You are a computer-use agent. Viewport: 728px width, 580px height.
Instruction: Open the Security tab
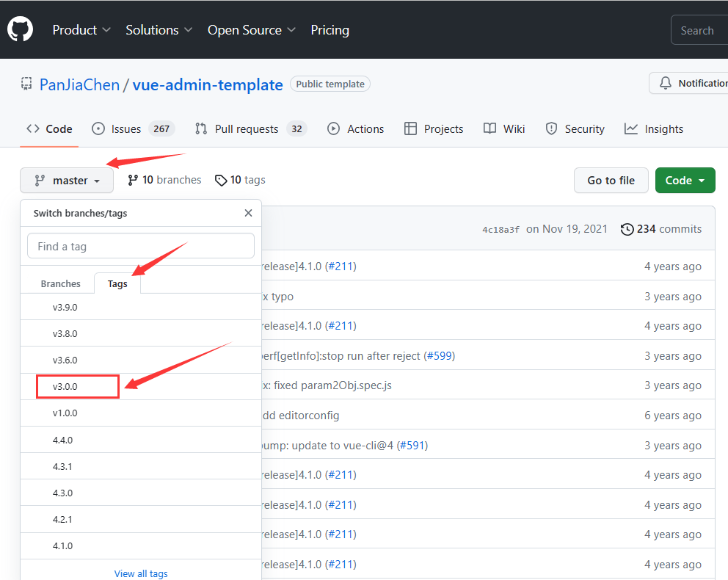575,128
